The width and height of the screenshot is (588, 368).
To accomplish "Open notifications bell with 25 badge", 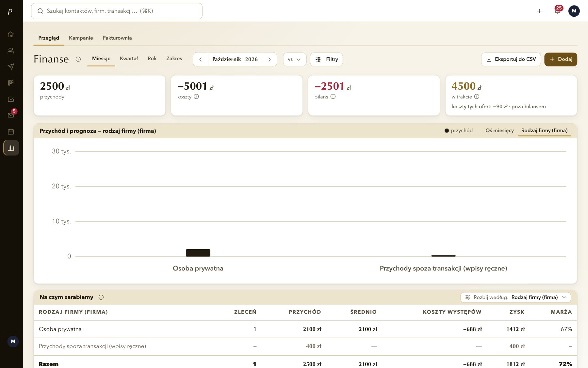I will pyautogui.click(x=558, y=11).
